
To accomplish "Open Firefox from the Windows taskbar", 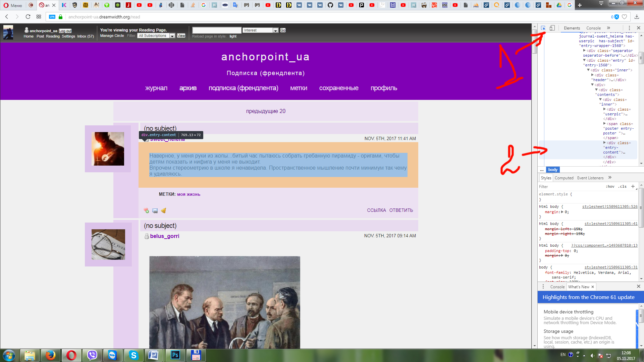I will pos(51,355).
